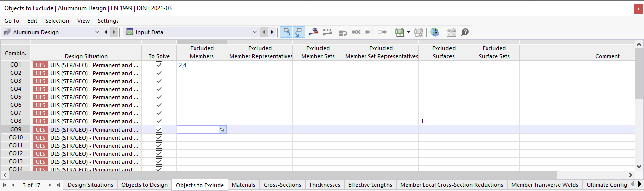Click the Excluded Member Sets column header
The width and height of the screenshot is (644, 191).
[x=317, y=52]
